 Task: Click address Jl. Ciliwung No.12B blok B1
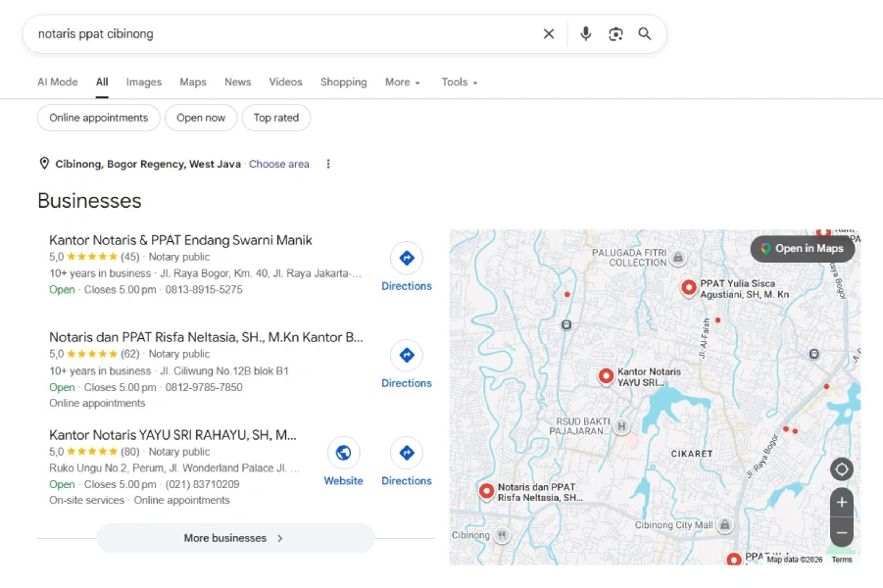point(224,370)
